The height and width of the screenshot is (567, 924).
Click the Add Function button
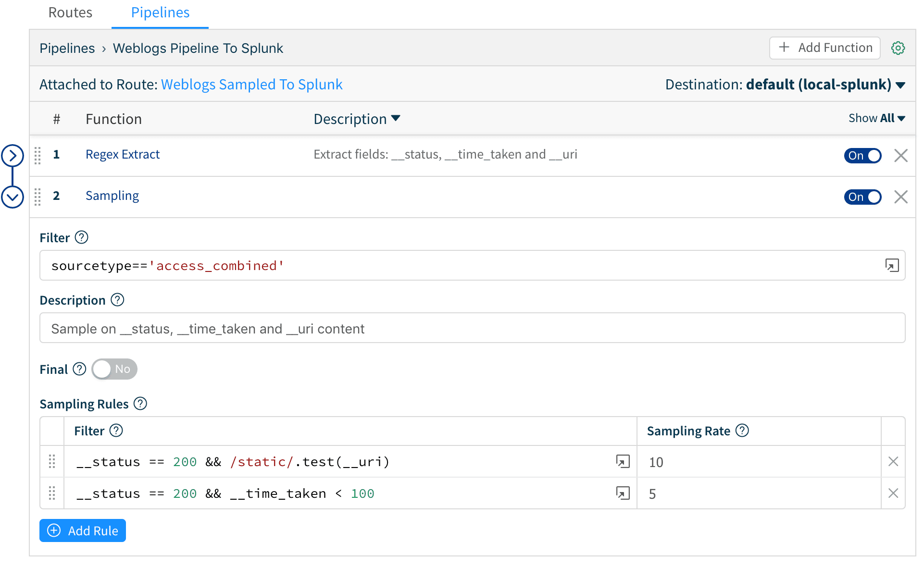824,48
